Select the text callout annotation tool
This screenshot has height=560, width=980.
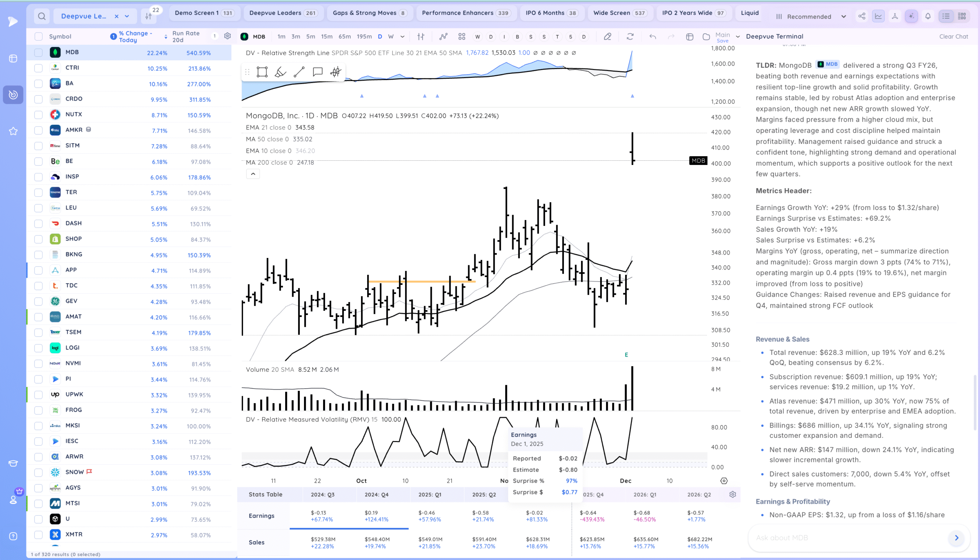[317, 72]
